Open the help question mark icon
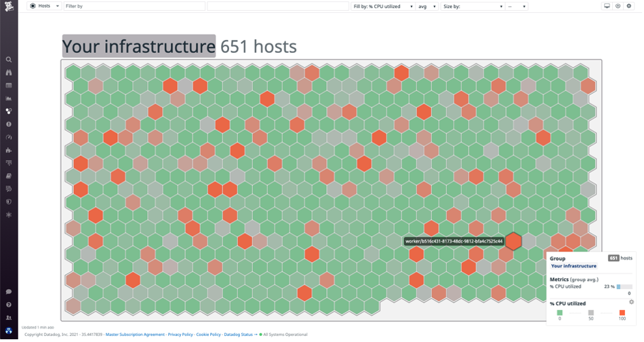 tap(9, 305)
